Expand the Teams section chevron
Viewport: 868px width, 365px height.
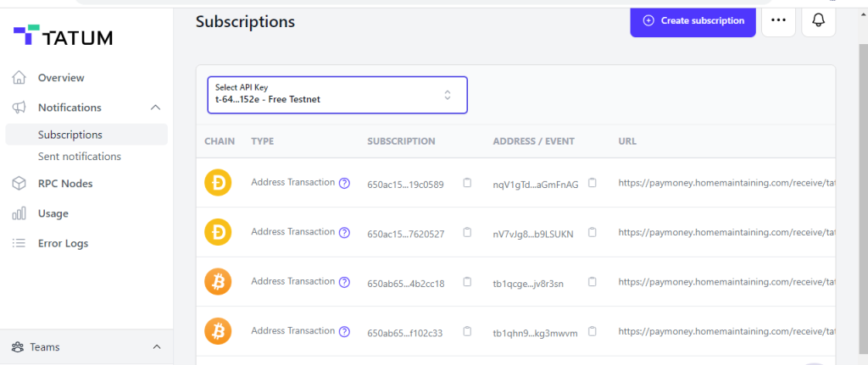coord(156,347)
